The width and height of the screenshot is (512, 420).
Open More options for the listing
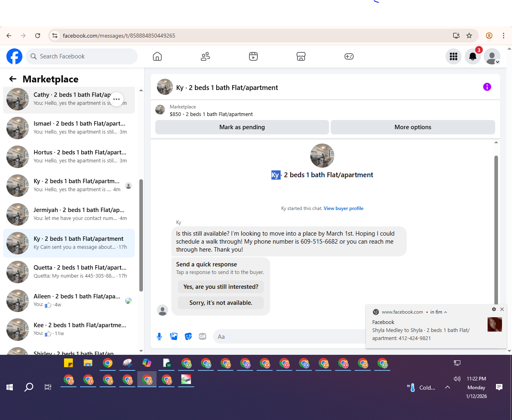point(413,127)
